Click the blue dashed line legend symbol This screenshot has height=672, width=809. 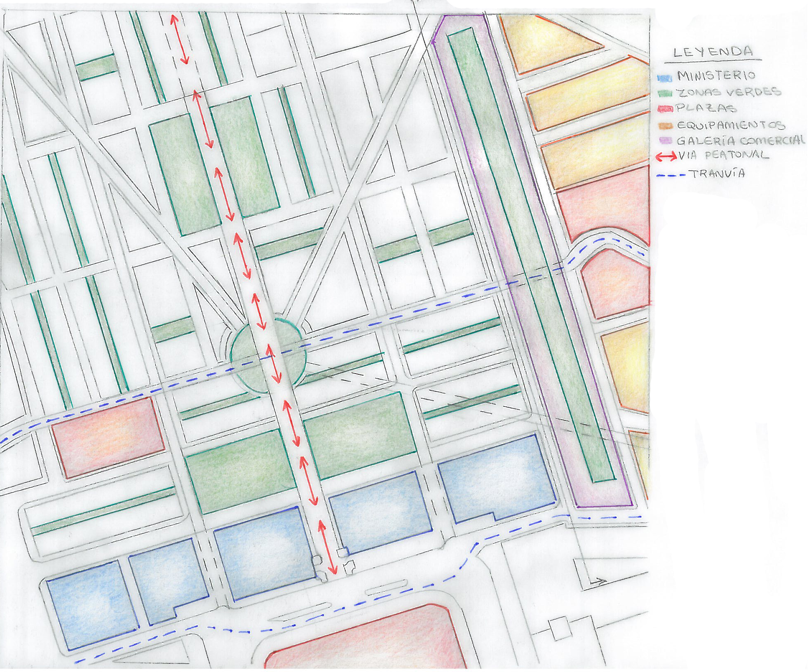tap(671, 175)
